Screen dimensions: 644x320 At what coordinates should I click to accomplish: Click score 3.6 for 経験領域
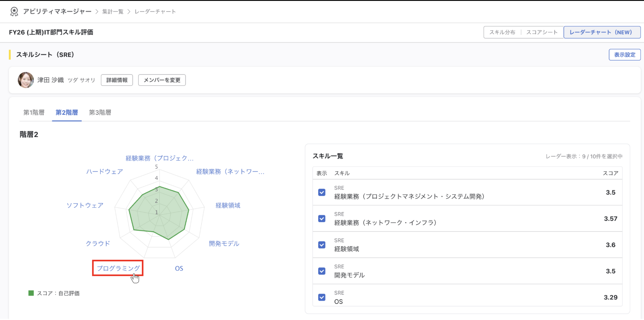tap(610, 245)
